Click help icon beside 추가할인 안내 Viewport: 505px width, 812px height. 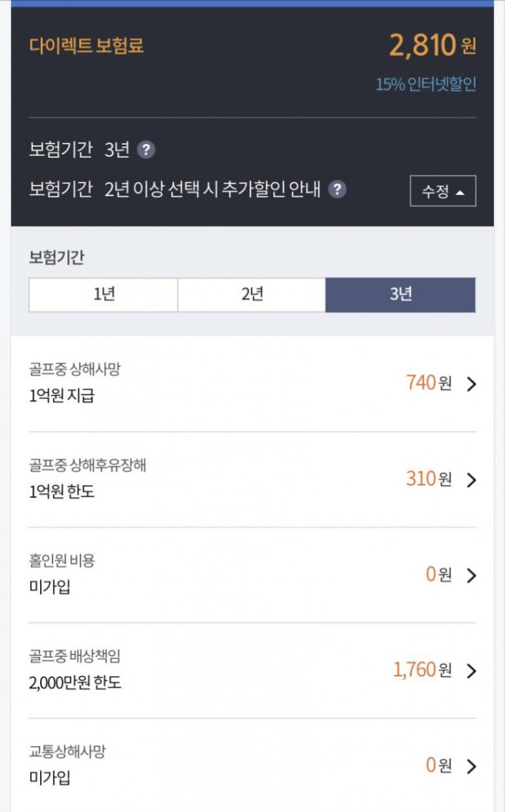click(x=337, y=190)
